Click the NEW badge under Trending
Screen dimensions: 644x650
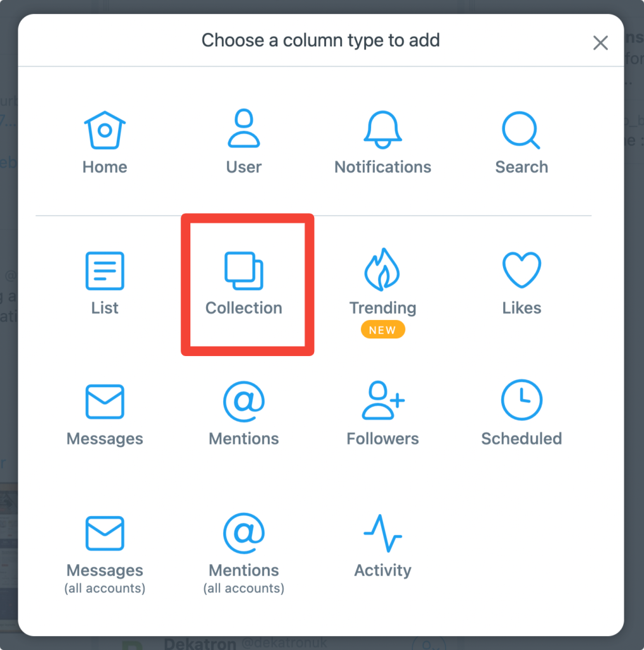pyautogui.click(x=383, y=329)
